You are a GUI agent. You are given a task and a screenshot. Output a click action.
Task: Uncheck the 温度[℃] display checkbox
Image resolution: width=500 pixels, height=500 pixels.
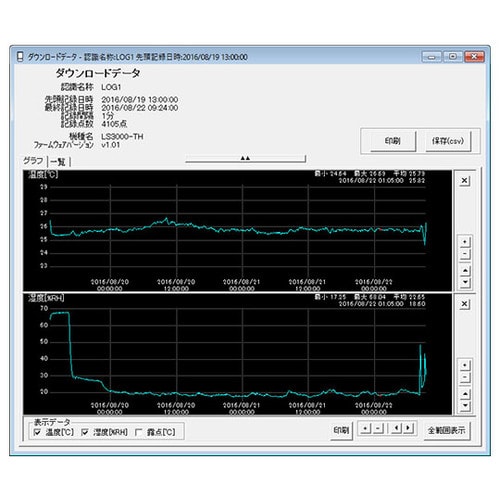pos(37,432)
